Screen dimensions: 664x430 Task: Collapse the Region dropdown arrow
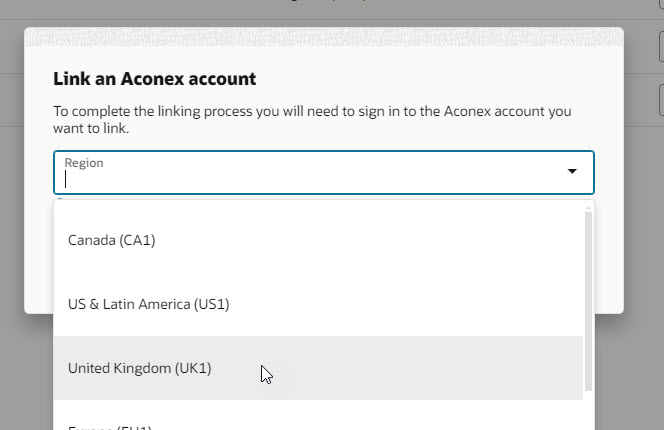pos(572,172)
